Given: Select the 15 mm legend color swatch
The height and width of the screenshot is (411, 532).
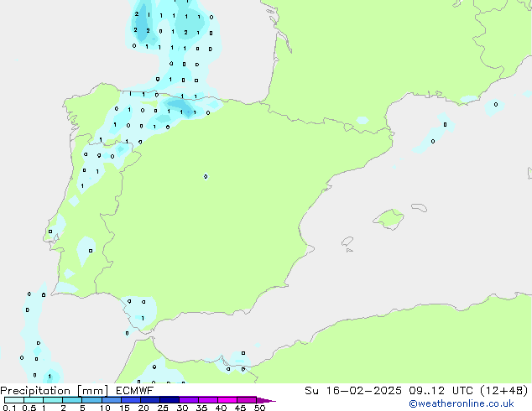Looking at the screenshot, I should coord(130,400).
